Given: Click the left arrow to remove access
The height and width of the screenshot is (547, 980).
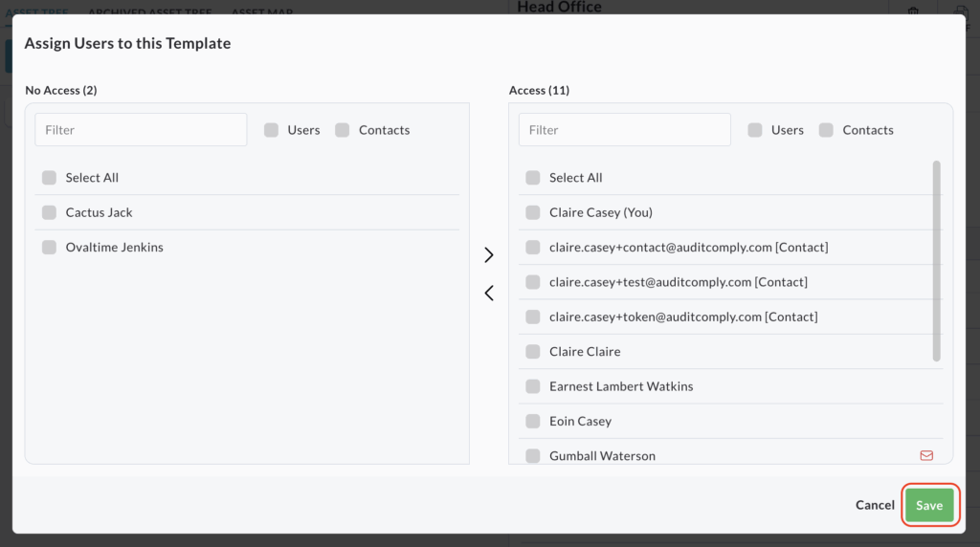Looking at the screenshot, I should (489, 294).
